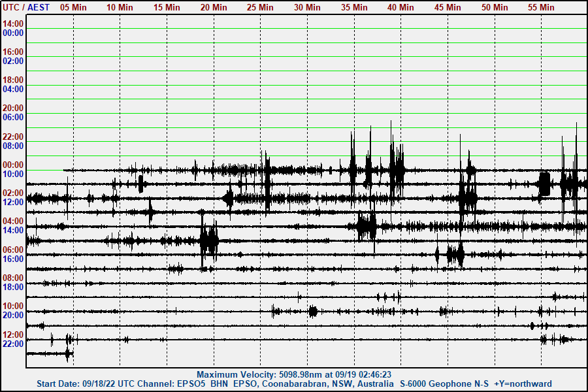Click the "35 Min" axis label
This screenshot has width=588, height=392.
354,7
